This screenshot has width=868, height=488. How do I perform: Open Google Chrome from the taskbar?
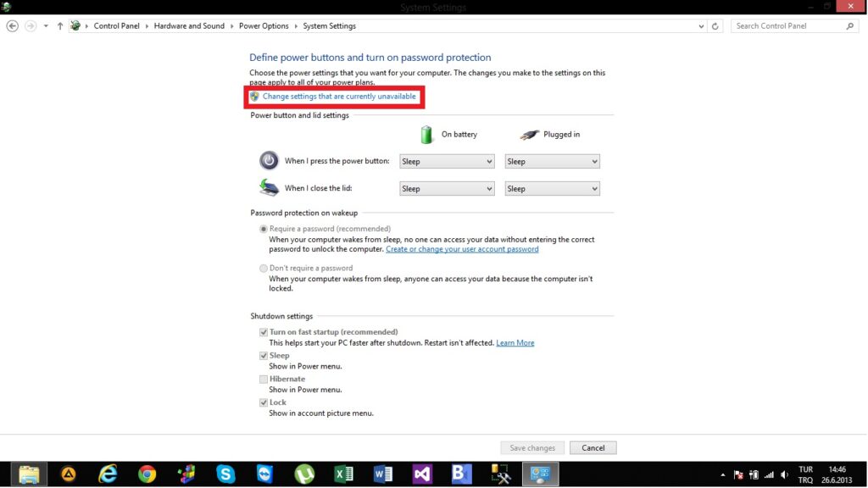[x=147, y=474]
